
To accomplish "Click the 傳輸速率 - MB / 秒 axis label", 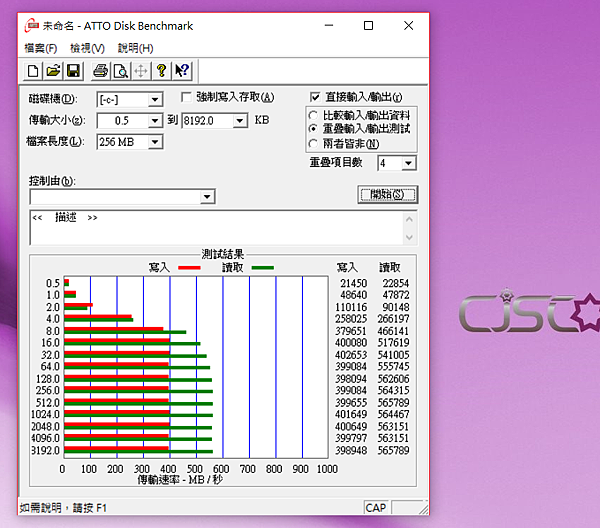I will 180,479.
